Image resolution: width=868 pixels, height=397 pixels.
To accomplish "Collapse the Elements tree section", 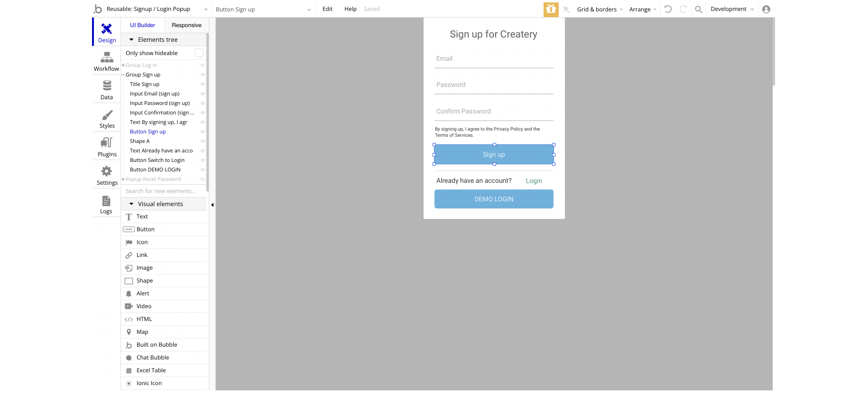I will point(131,40).
